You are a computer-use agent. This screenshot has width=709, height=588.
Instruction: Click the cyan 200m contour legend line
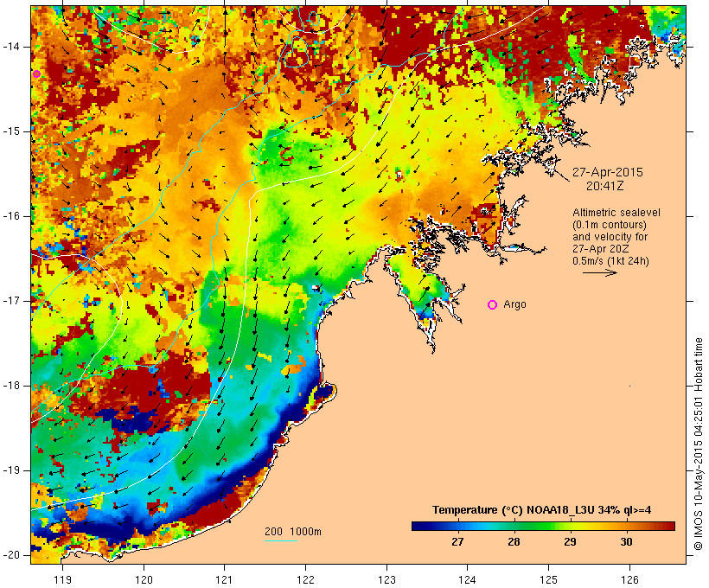click(x=281, y=540)
